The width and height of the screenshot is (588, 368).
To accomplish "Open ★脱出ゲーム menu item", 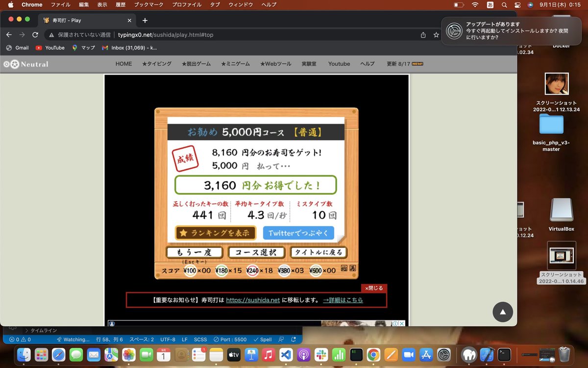I will coord(196,64).
